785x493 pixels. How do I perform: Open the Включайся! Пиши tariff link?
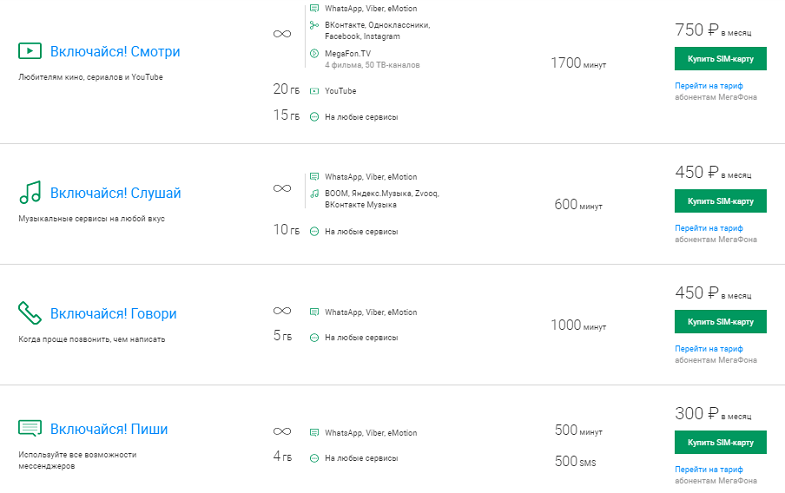coord(109,429)
